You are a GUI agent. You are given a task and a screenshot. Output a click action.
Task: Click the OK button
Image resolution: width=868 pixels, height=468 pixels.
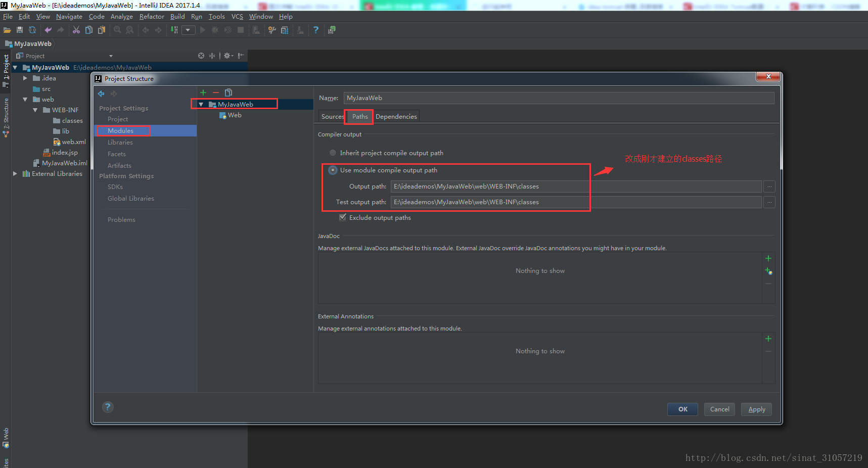[x=682, y=409]
